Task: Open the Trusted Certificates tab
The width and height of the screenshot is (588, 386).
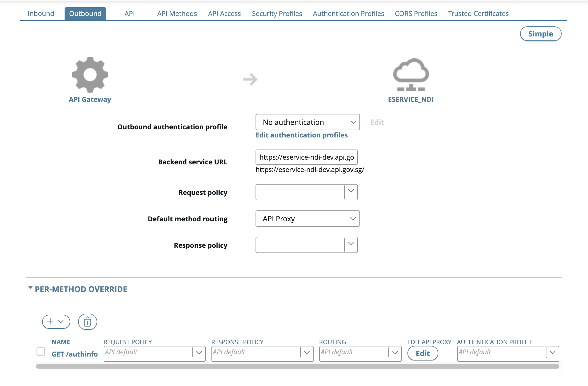Action: click(x=478, y=13)
